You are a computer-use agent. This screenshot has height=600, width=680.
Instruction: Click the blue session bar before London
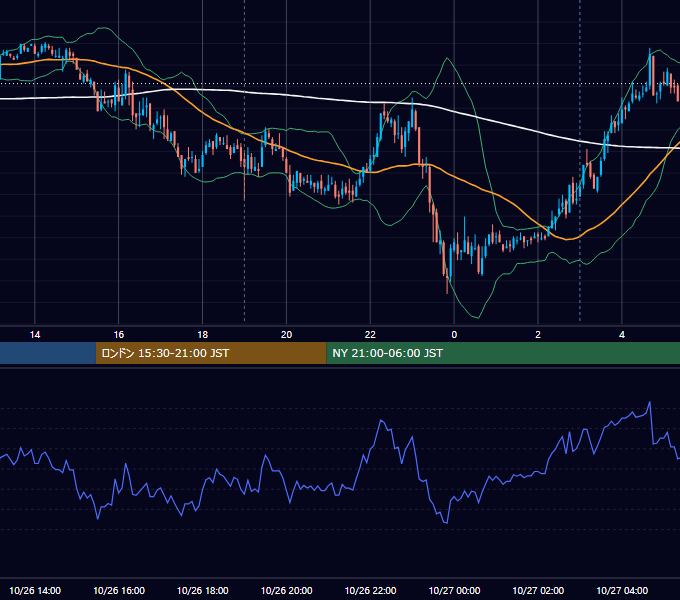pos(48,353)
